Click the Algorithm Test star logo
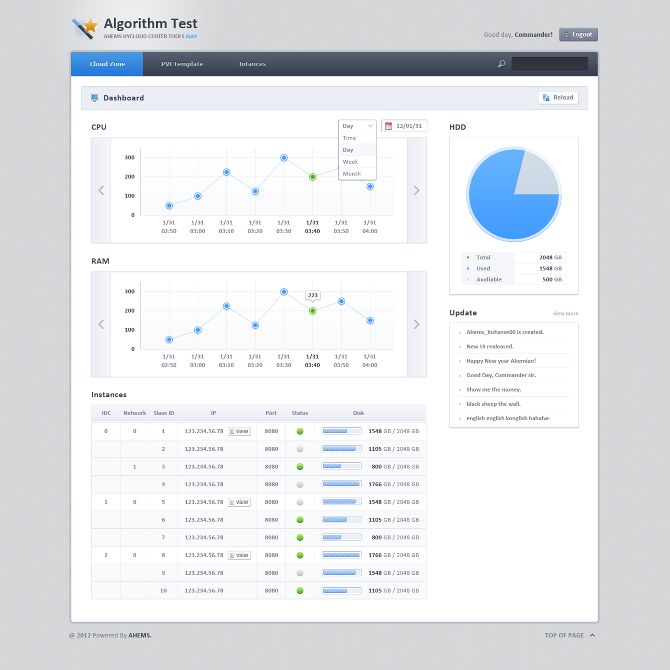 (86, 27)
